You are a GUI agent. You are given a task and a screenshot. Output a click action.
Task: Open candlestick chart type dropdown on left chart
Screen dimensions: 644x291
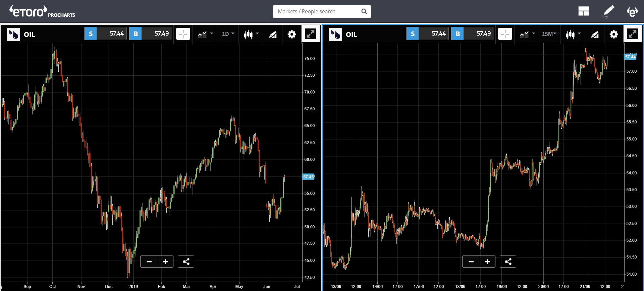[251, 34]
